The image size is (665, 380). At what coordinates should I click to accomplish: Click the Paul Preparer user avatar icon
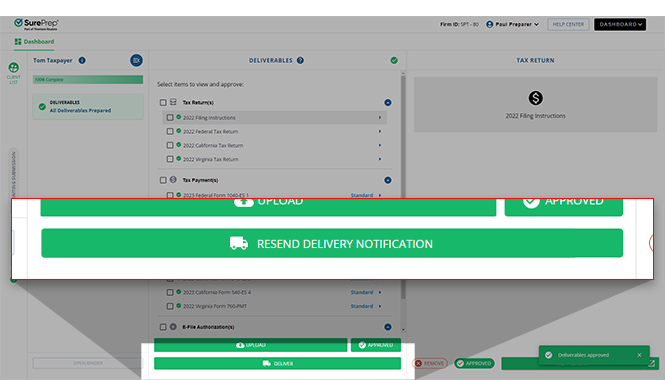point(489,24)
